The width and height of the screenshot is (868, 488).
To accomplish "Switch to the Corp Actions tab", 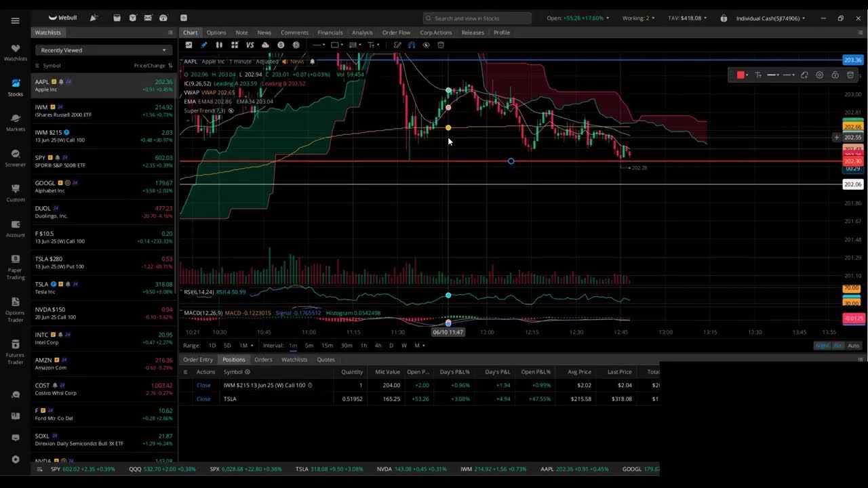I will tap(436, 33).
